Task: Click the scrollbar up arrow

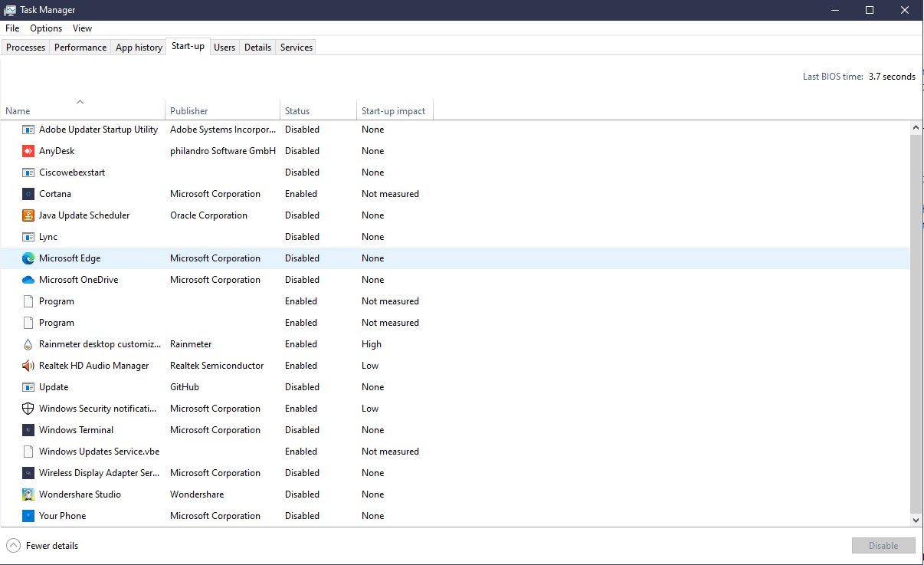Action: pos(916,126)
